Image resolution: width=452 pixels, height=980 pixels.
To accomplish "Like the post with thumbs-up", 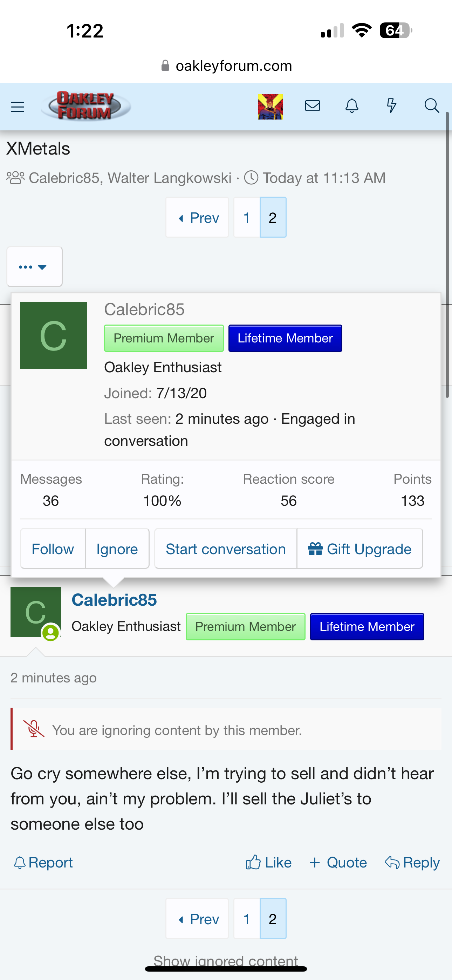I will [269, 863].
